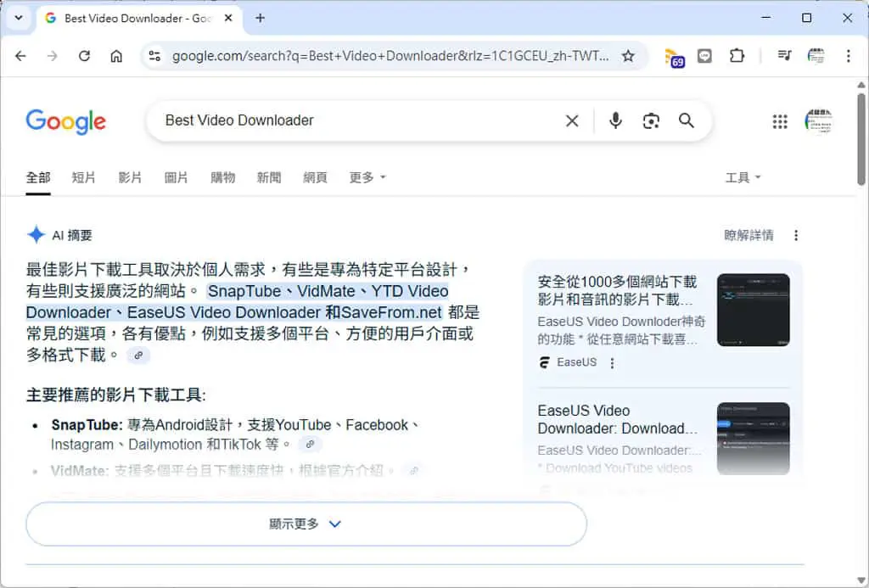Click link chip after SnapTube description

(x=311, y=444)
